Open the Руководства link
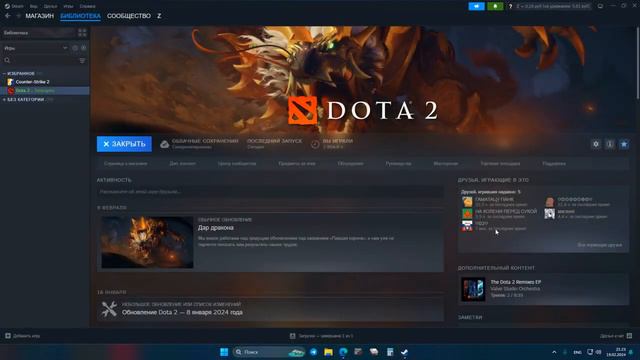Screen dimensions: 640x360 pyautogui.click(x=398, y=164)
